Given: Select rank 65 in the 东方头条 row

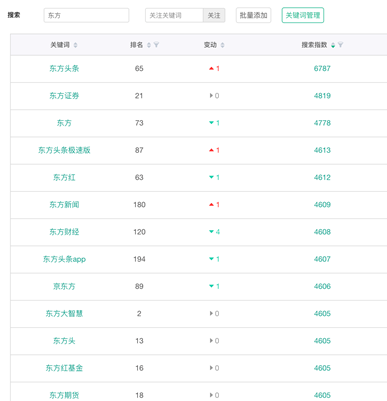Looking at the screenshot, I should 139,69.
